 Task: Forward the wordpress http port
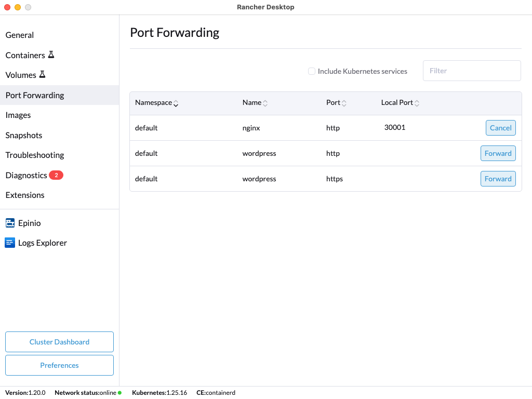(498, 153)
